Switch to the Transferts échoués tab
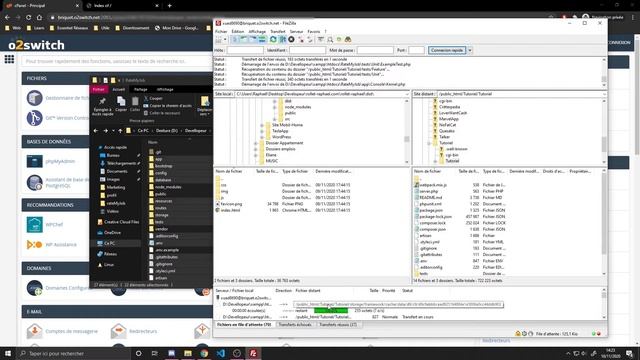 click(x=295, y=324)
